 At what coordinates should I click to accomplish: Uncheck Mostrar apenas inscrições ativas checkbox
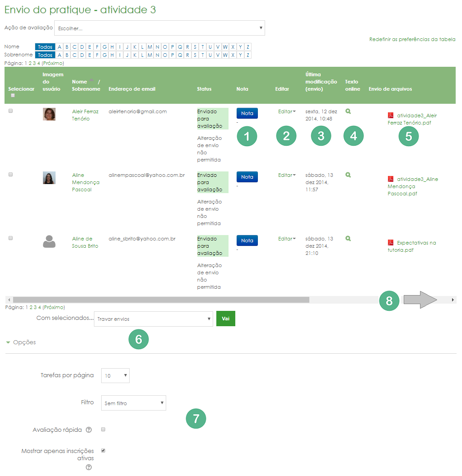tap(103, 450)
